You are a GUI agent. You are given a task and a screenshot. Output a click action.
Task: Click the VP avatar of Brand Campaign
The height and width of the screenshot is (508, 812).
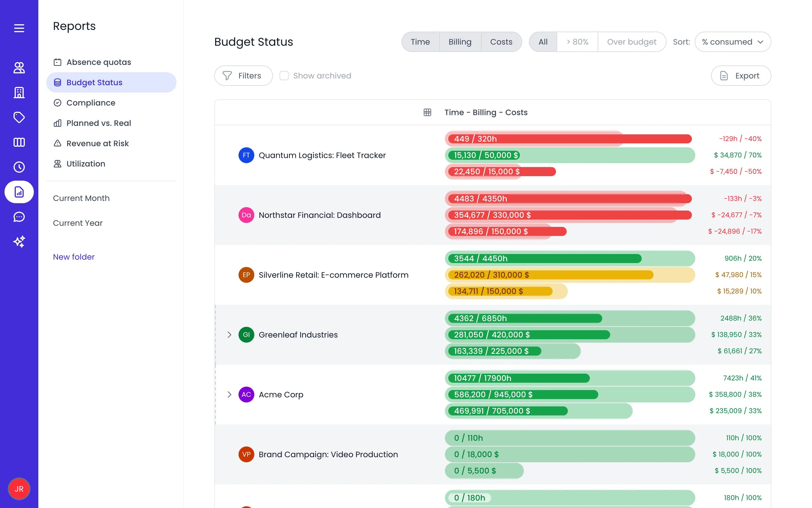point(246,454)
